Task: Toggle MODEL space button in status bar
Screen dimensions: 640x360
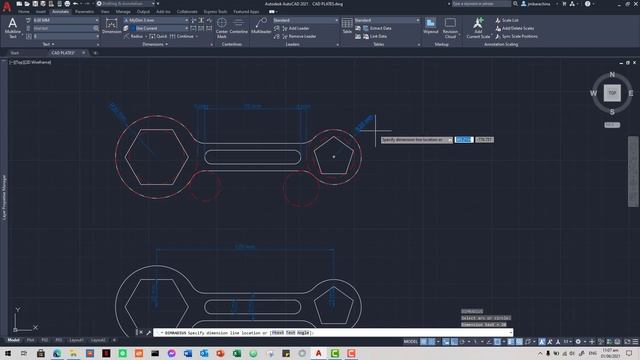Action: coord(411,342)
